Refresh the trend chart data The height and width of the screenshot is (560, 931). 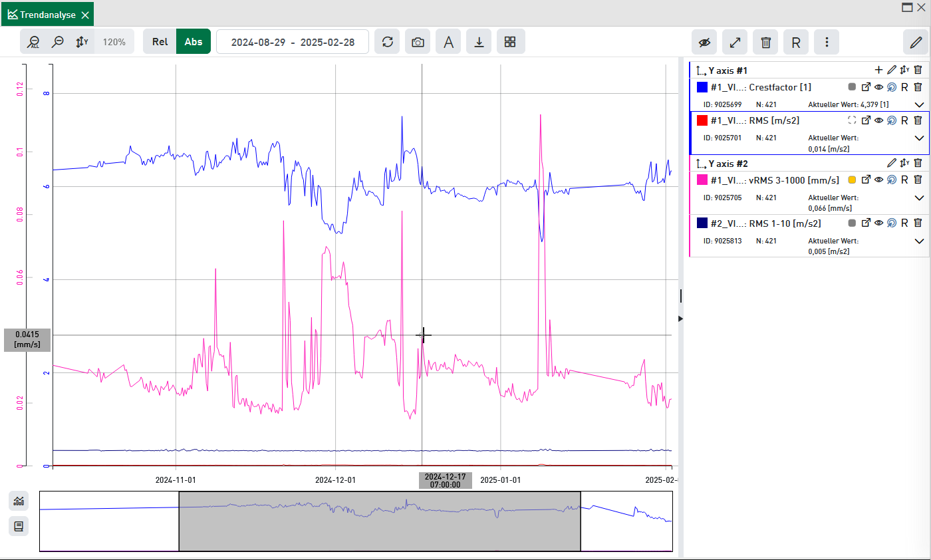tap(387, 42)
